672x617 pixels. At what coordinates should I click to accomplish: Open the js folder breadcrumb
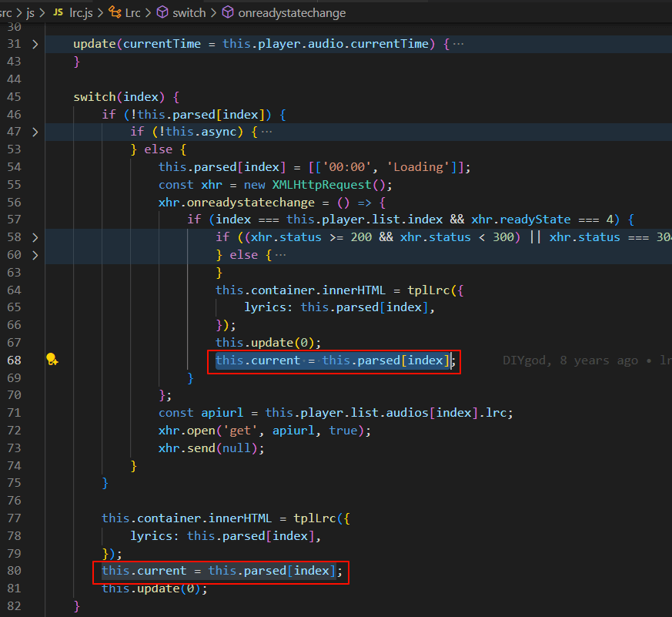pos(31,13)
